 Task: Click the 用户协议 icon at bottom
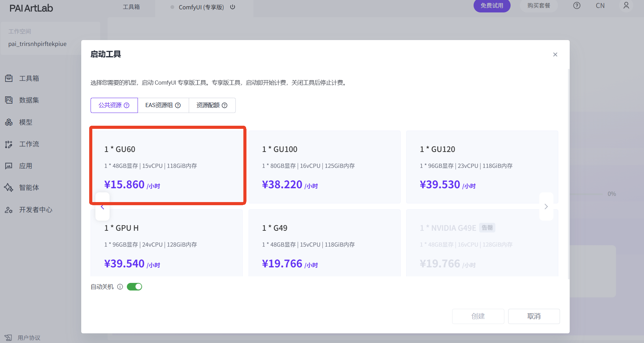pos(8,337)
